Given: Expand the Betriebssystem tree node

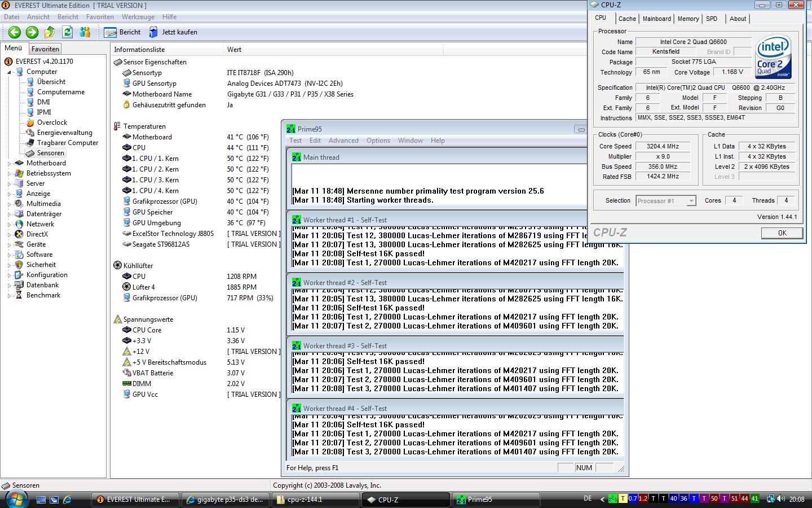Looking at the screenshot, I should tap(9, 174).
